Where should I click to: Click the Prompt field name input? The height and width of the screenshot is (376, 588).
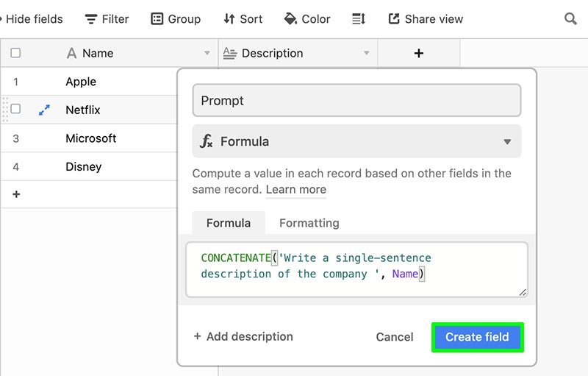pyautogui.click(x=356, y=101)
